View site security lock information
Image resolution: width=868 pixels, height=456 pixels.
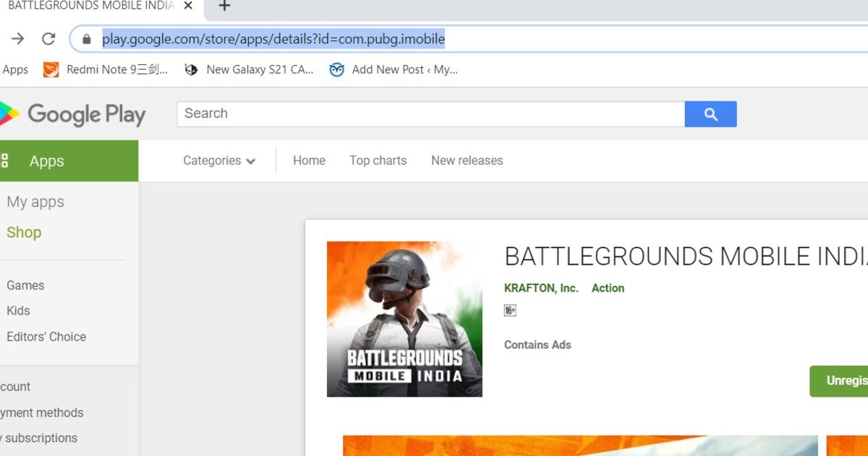87,39
